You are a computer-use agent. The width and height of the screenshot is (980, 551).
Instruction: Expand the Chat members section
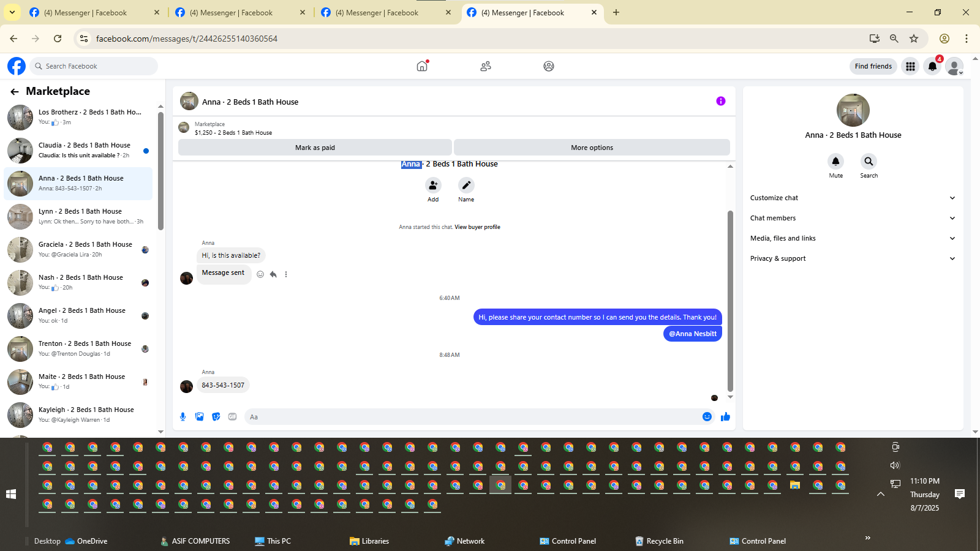point(853,218)
